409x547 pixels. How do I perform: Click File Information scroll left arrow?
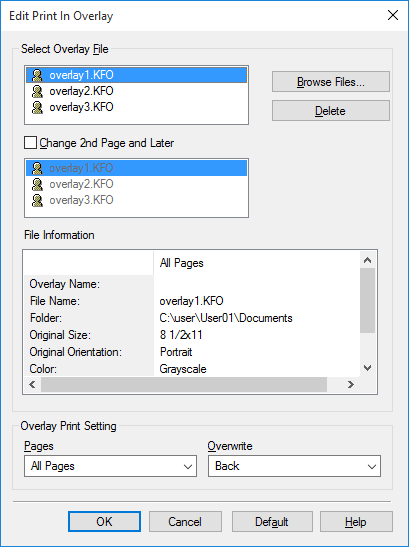tap(32, 384)
